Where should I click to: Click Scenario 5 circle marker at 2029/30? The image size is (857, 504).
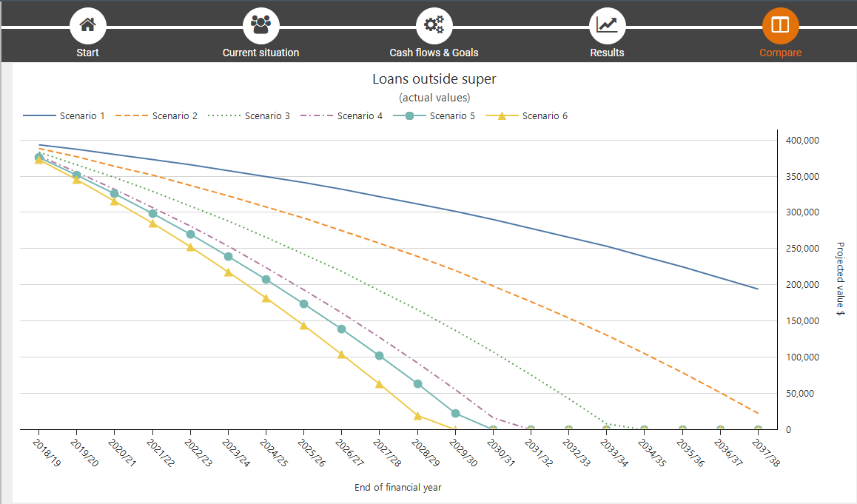(x=456, y=413)
